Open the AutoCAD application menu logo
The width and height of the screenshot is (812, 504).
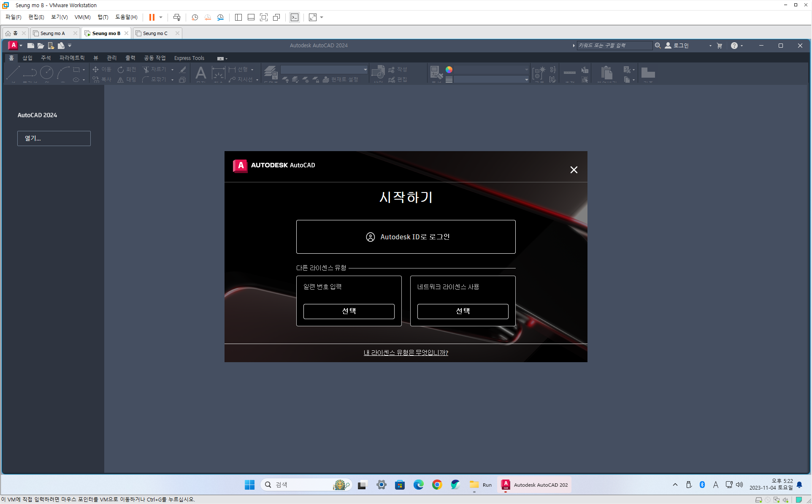click(x=14, y=45)
